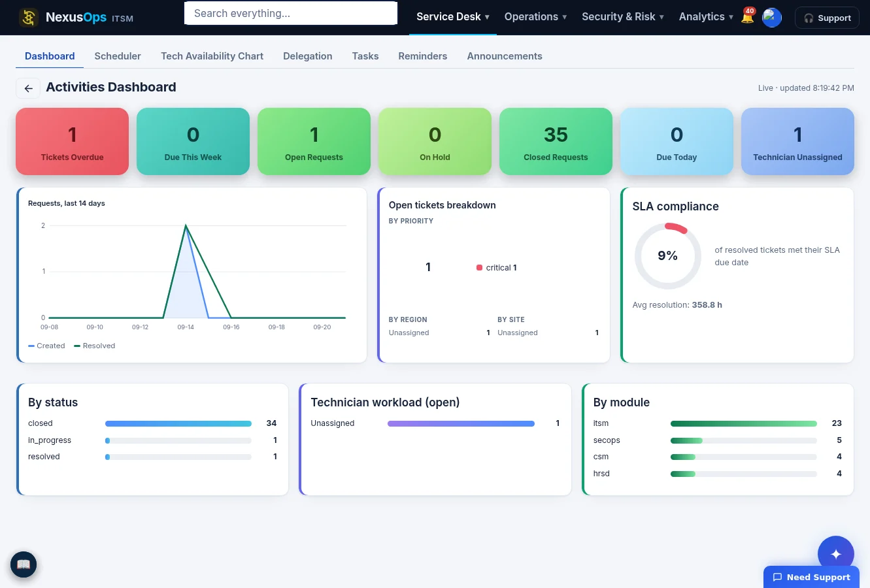The height and width of the screenshot is (588, 870).
Task: Click the Search everything field
Action: [291, 13]
